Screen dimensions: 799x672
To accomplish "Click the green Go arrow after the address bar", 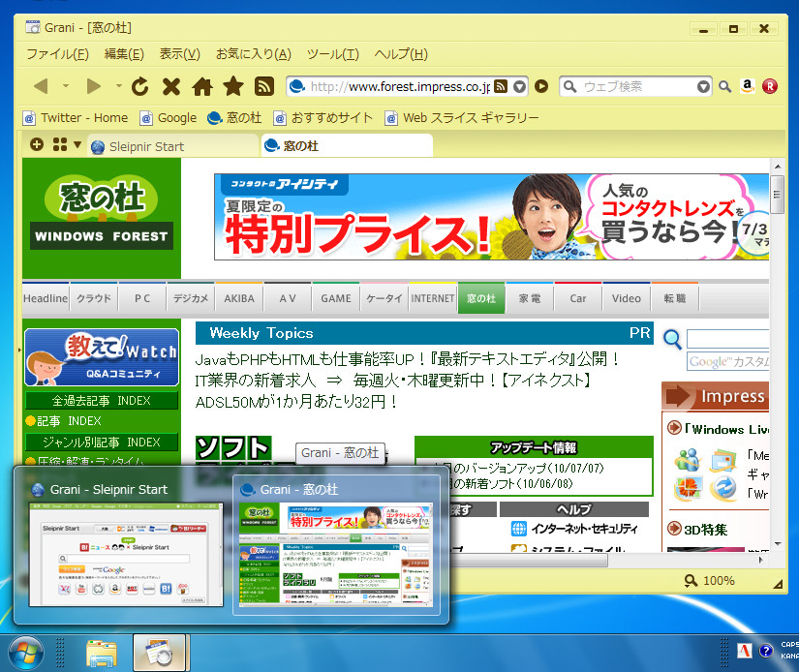I will 541,86.
